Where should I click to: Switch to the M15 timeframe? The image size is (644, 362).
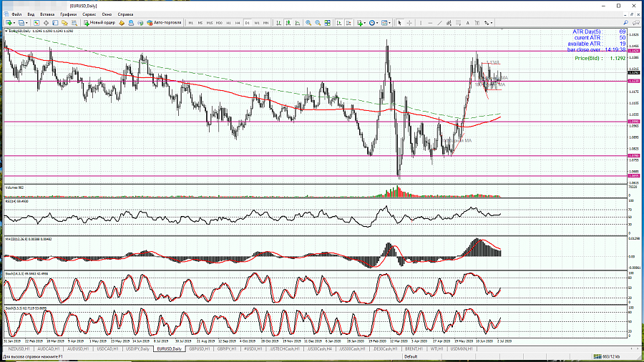click(210, 23)
